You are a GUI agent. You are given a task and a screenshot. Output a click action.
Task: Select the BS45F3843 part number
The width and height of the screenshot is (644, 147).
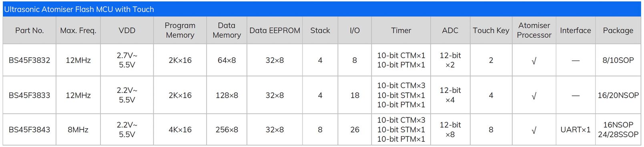click(29, 130)
